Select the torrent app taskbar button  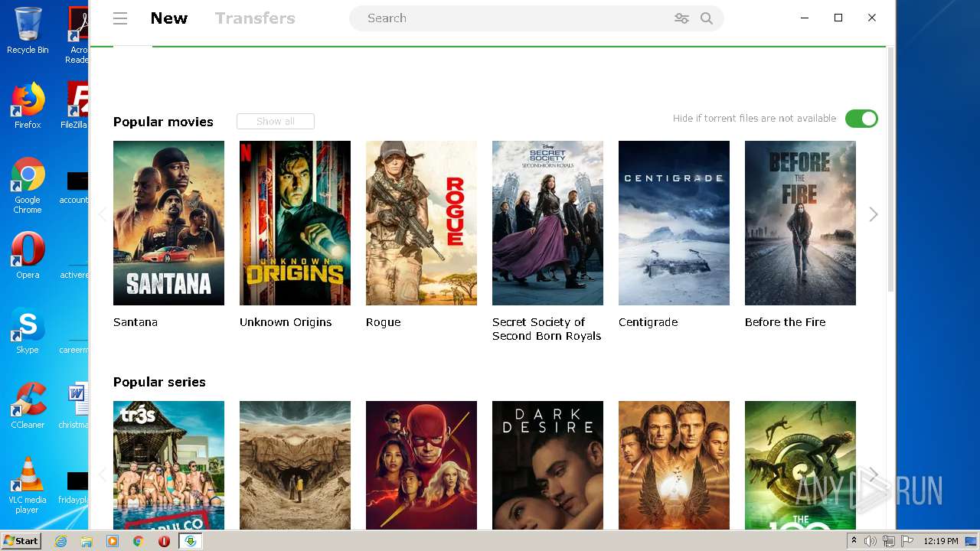click(x=191, y=541)
